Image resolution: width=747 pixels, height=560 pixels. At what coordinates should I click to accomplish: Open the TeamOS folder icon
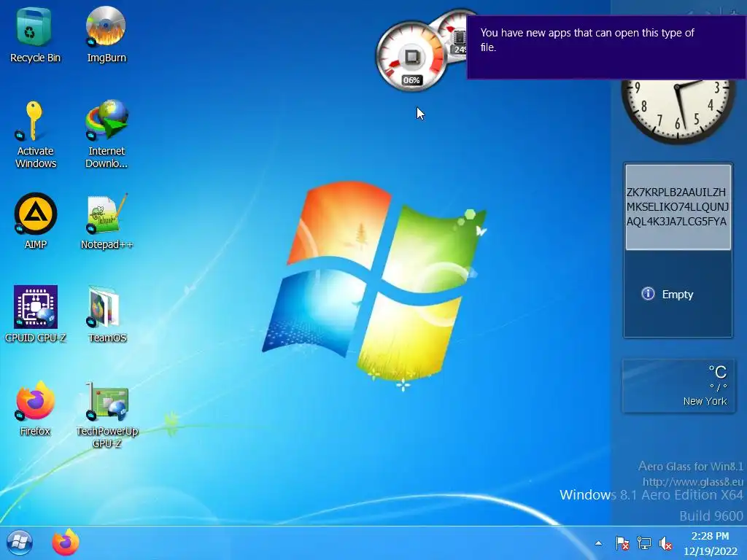[x=107, y=314]
